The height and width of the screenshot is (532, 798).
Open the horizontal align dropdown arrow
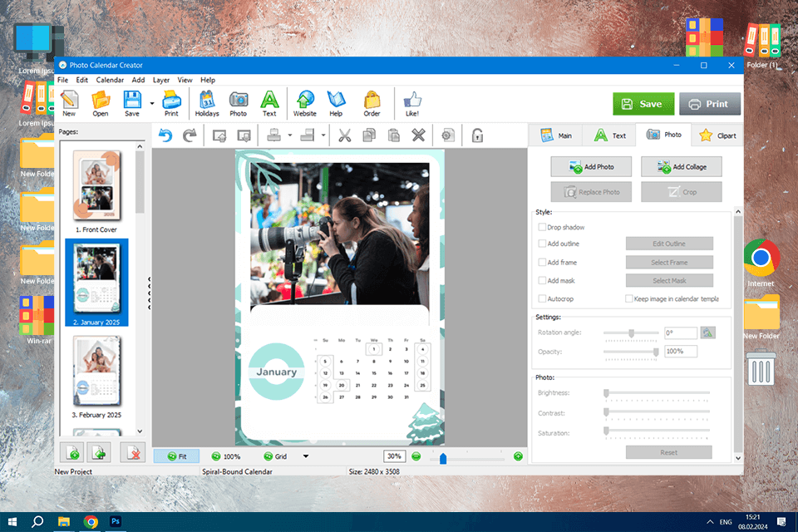pos(323,135)
